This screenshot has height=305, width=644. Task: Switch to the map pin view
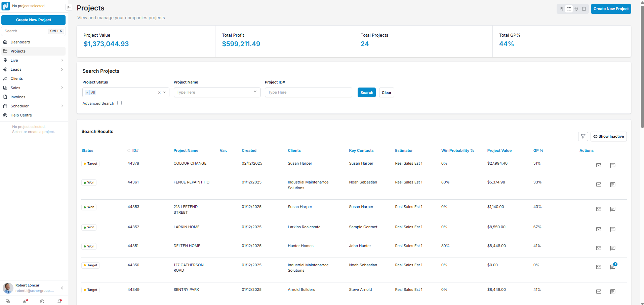click(576, 9)
